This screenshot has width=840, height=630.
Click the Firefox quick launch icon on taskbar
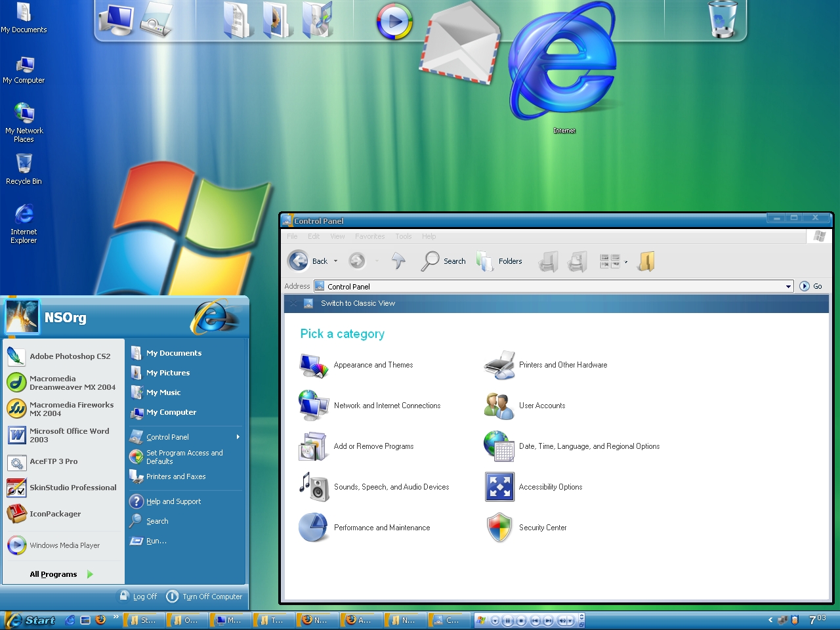point(100,619)
